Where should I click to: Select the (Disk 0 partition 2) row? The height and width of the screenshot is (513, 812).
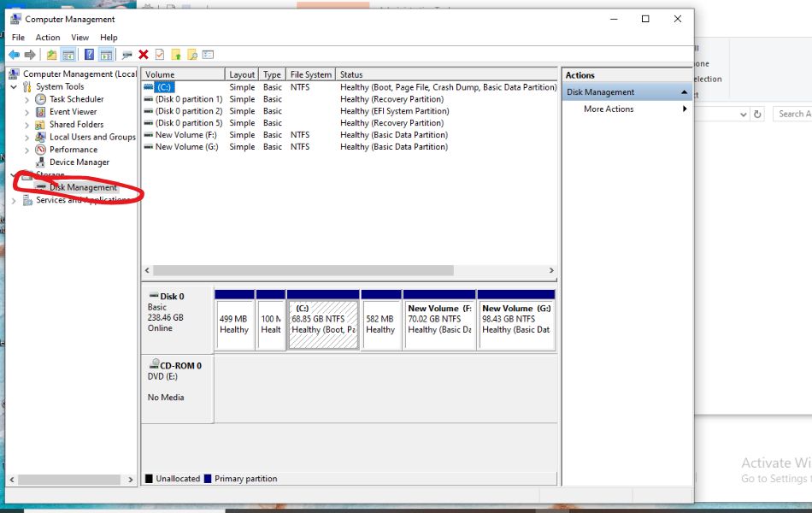[x=350, y=111]
